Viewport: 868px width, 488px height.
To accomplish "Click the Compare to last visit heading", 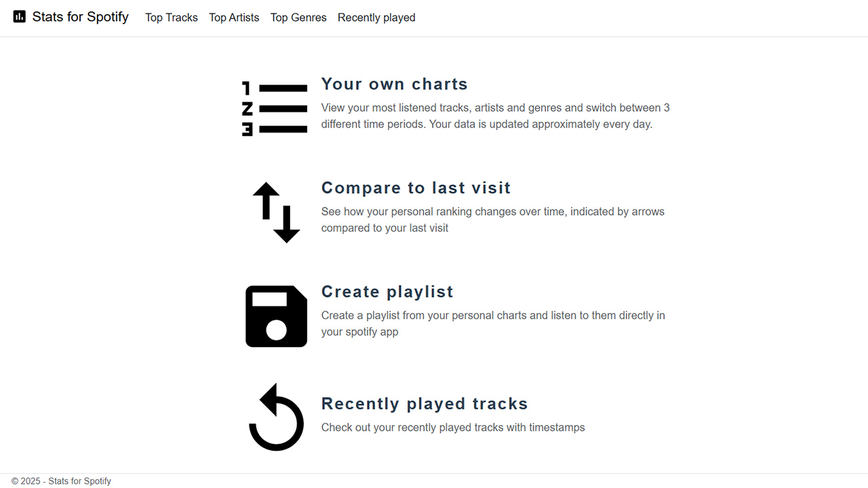I will [x=416, y=188].
